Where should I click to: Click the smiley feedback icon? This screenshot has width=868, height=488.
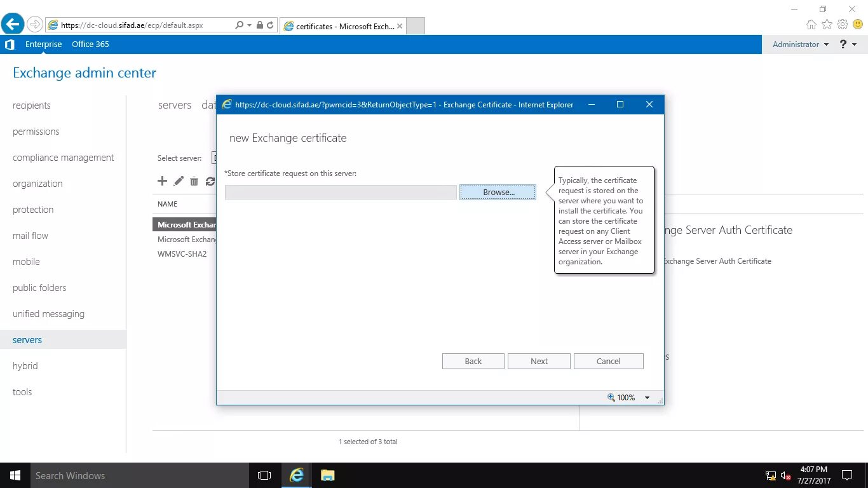point(858,24)
